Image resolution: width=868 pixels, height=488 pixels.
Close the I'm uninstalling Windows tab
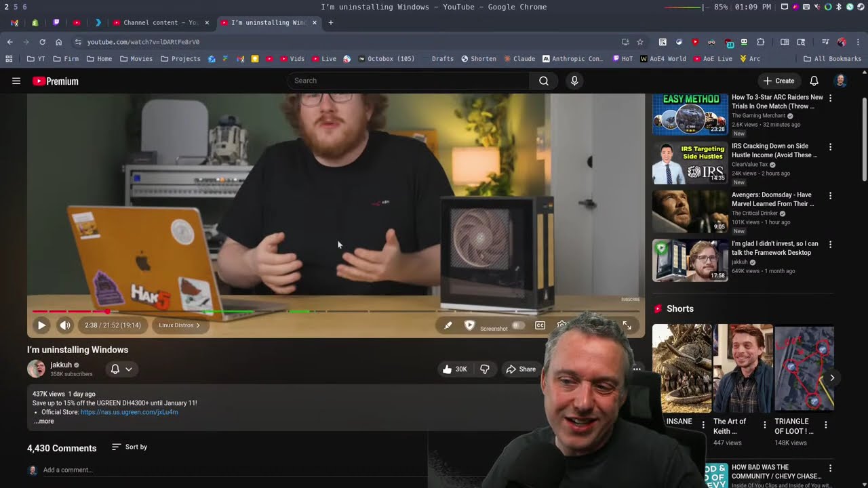(x=314, y=22)
